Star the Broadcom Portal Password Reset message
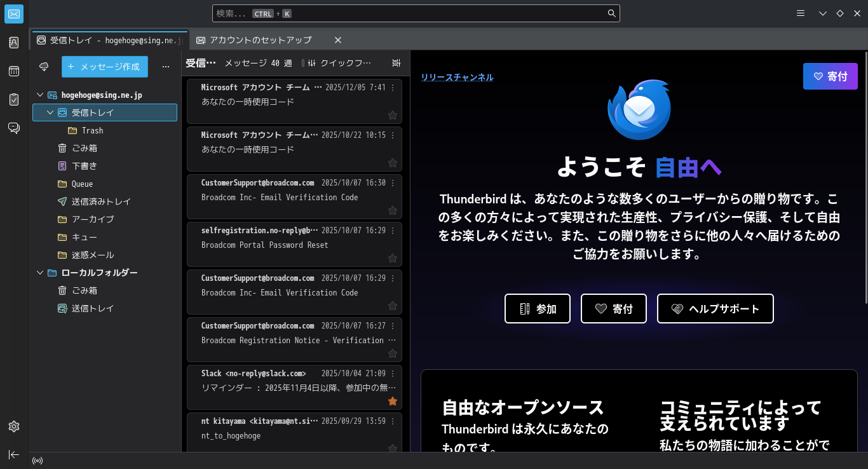The width and height of the screenshot is (868, 469). (393, 258)
